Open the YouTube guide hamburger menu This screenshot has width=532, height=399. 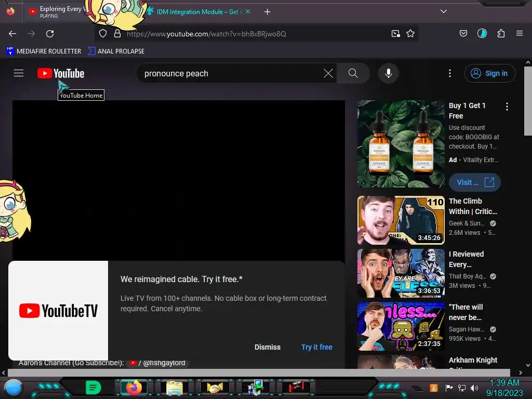pyautogui.click(x=19, y=73)
